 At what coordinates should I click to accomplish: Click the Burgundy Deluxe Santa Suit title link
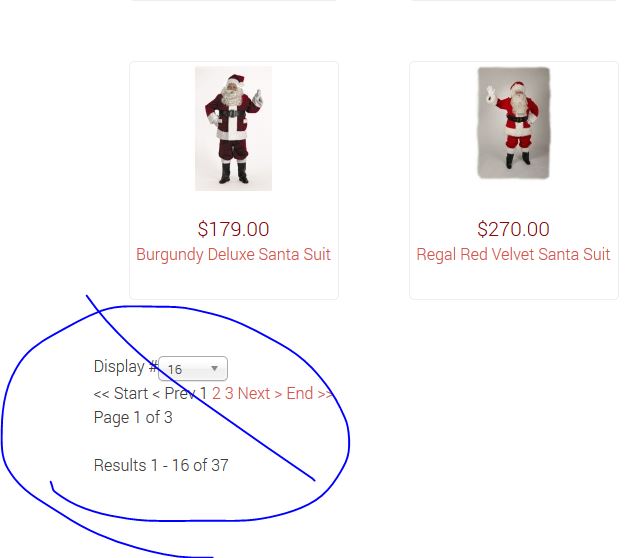[x=233, y=255]
